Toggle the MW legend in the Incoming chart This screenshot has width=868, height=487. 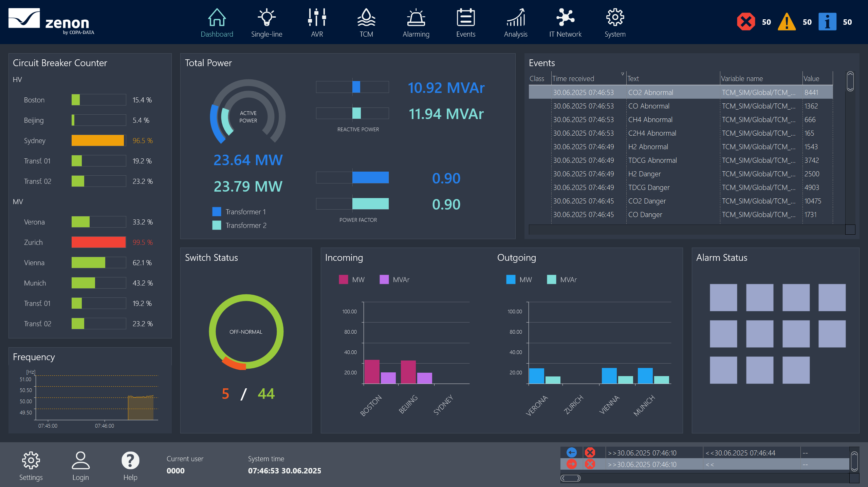(343, 279)
